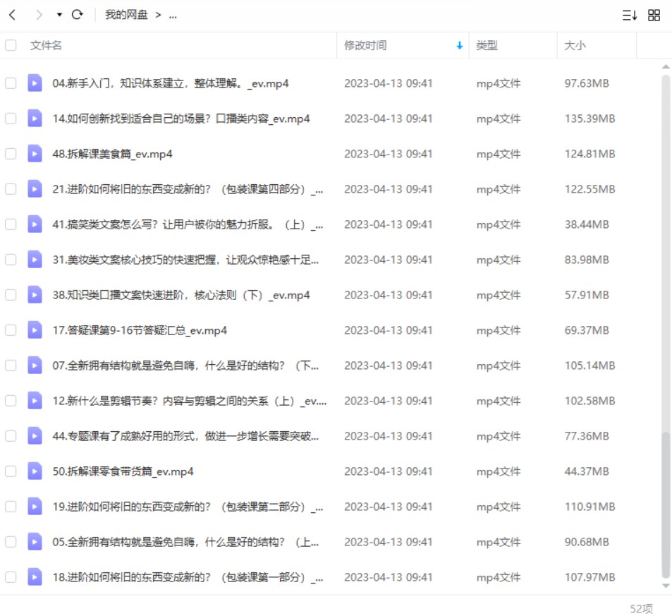
Task: Select file name 44.专题课有了成熟好用的形式
Action: tap(185, 436)
